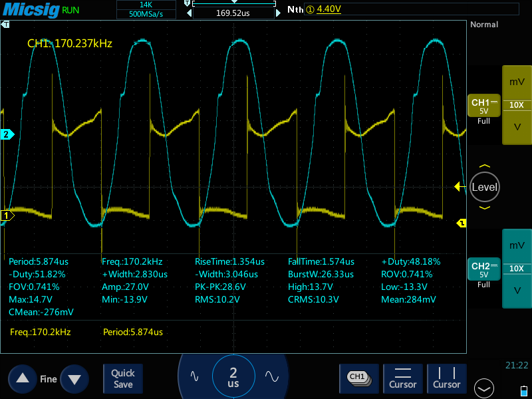Shift horizontal position right arrow
This screenshot has height=399, width=532.
278,13
